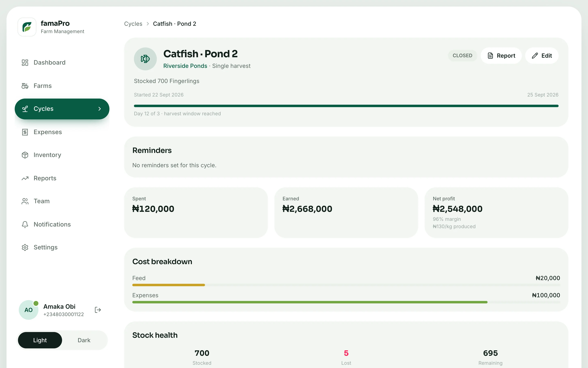Click the breadcrumb chevron separator

[x=148, y=24]
